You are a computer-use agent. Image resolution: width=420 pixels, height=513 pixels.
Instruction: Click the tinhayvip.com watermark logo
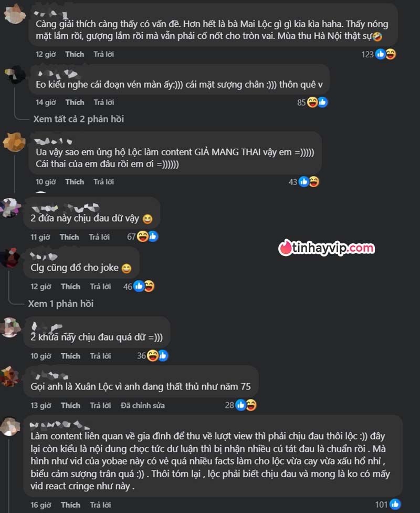point(327,248)
